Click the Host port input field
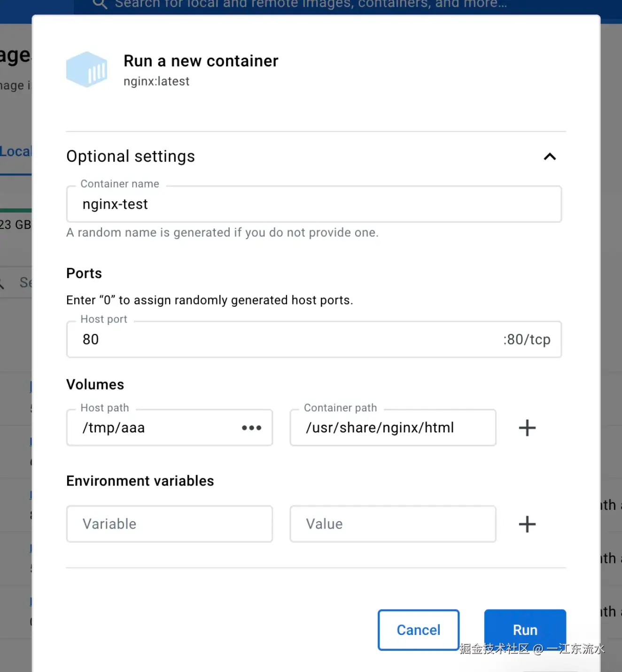 pyautogui.click(x=282, y=339)
